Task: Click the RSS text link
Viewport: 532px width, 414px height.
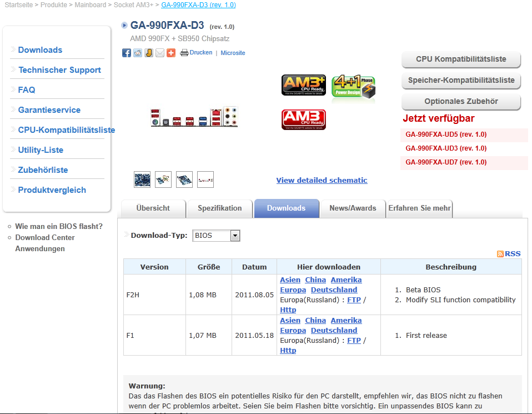Action: [x=513, y=254]
